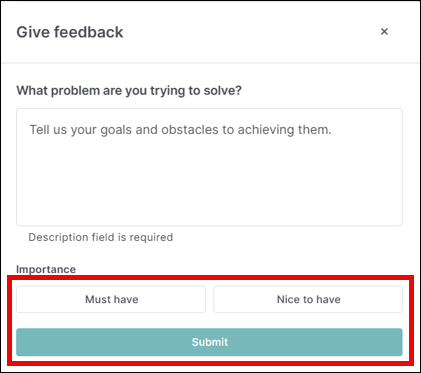
Task: Click the X in the dialog header
Action: click(x=384, y=32)
